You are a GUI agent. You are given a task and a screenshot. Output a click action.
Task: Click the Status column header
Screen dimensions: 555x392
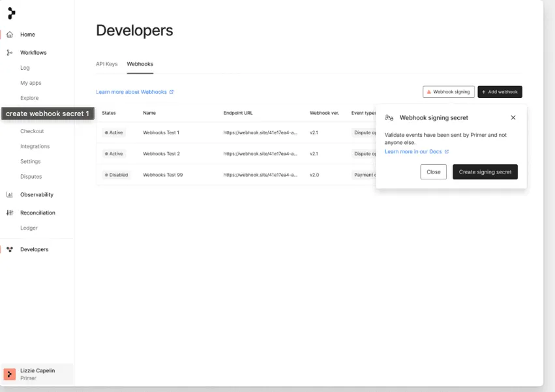(109, 113)
